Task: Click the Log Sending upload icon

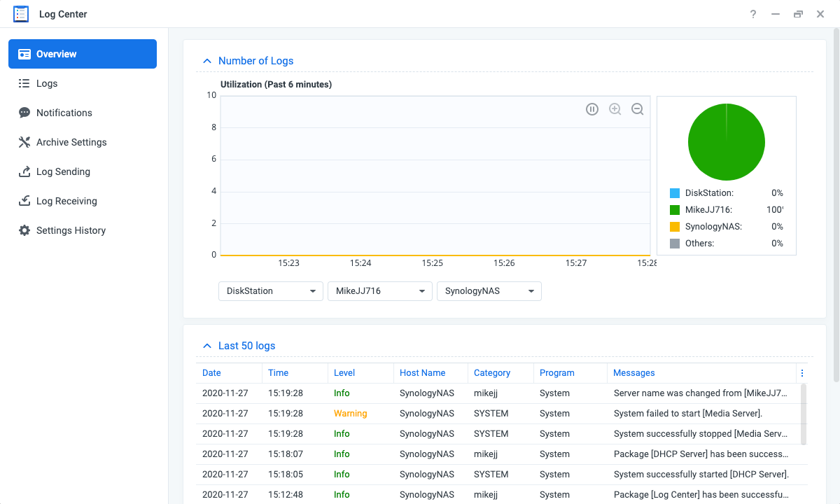Action: [24, 171]
